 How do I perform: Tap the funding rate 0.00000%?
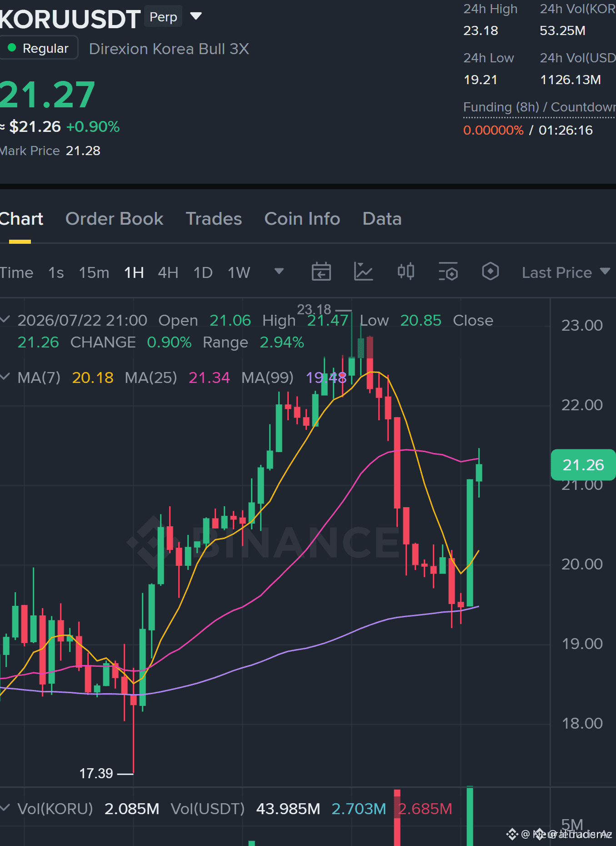pos(493,131)
